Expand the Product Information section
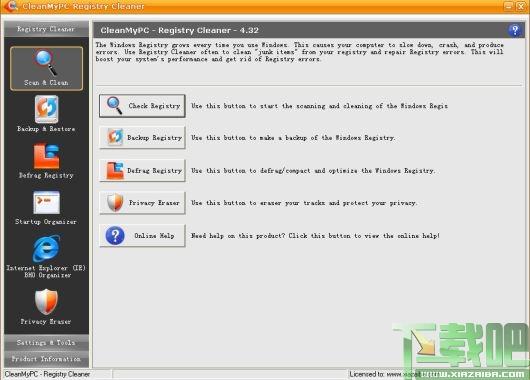 click(46, 359)
